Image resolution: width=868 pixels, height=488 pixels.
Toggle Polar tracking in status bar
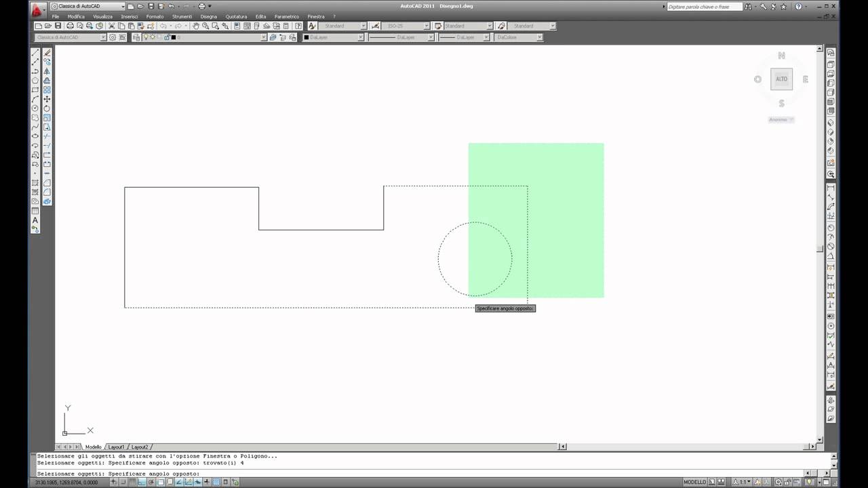[151, 483]
